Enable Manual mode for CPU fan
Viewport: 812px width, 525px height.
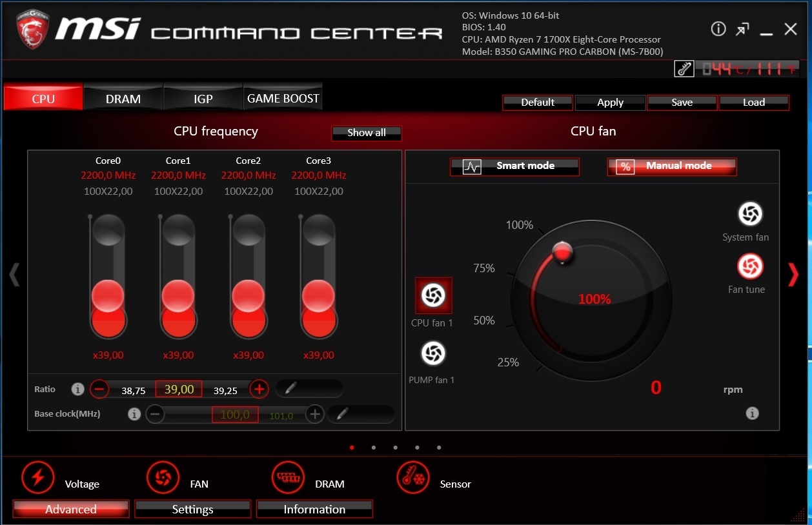(672, 166)
